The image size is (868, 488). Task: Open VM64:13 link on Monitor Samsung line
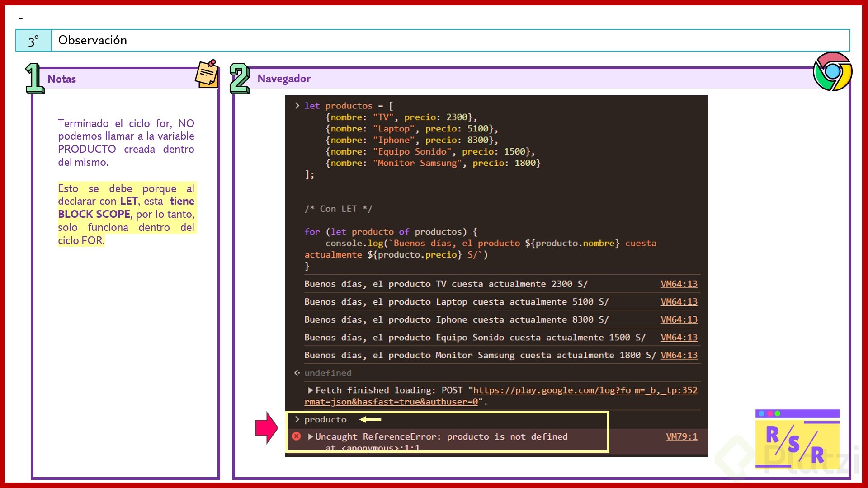[679, 355]
